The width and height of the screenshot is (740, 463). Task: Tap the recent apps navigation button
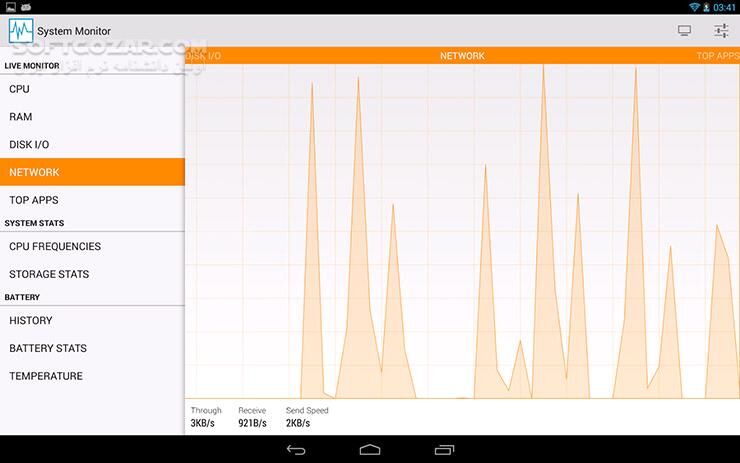point(444,450)
